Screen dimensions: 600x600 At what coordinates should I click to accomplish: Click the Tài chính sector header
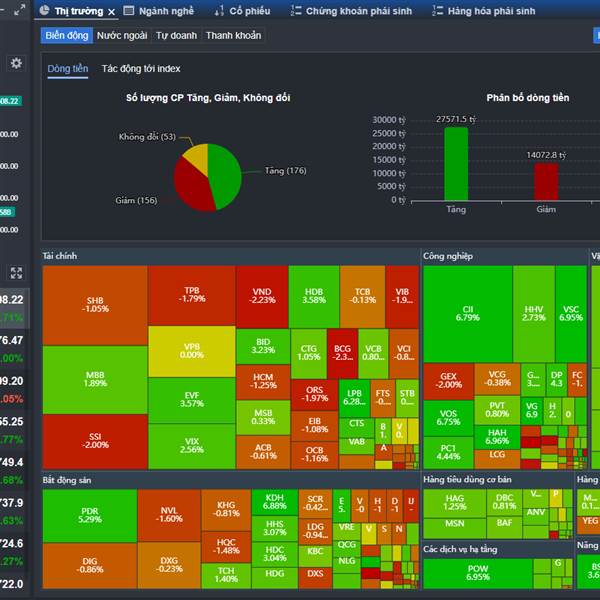[60, 256]
